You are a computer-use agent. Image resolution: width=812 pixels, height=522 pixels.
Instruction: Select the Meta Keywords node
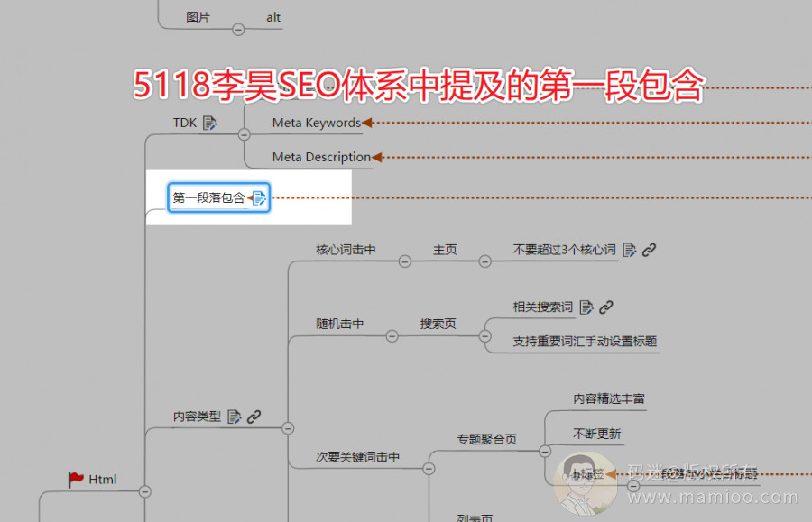(x=316, y=123)
